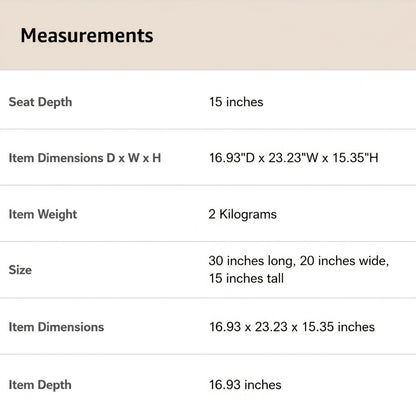The image size is (416, 416).
Task: Click the 16.93 x 23.23 x 15.35 inches value
Action: coord(292,327)
